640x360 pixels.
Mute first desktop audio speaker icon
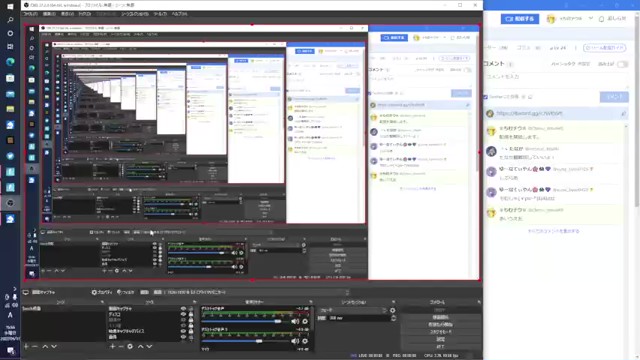(295, 321)
